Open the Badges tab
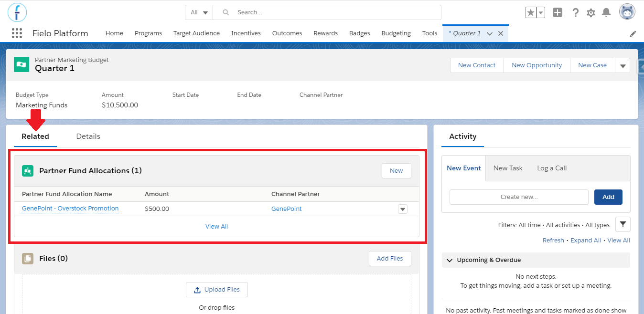 coord(360,33)
